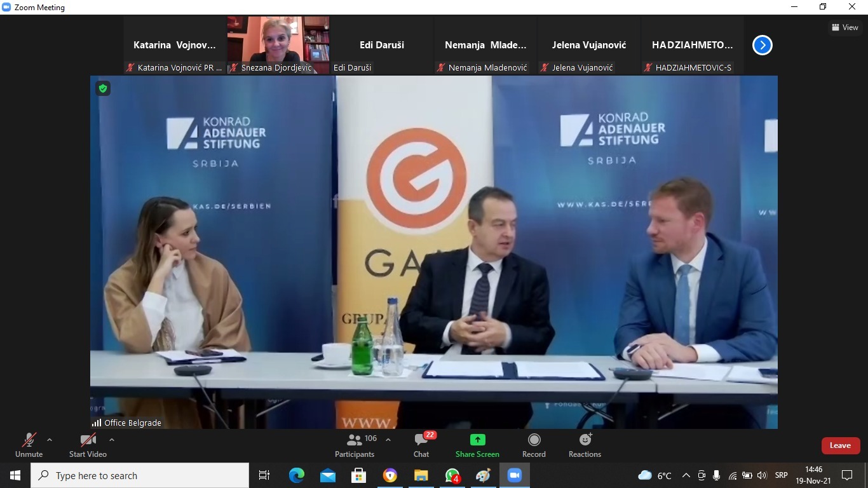Select Katarina Vojnović participant tile
The image size is (868, 488).
tap(175, 45)
